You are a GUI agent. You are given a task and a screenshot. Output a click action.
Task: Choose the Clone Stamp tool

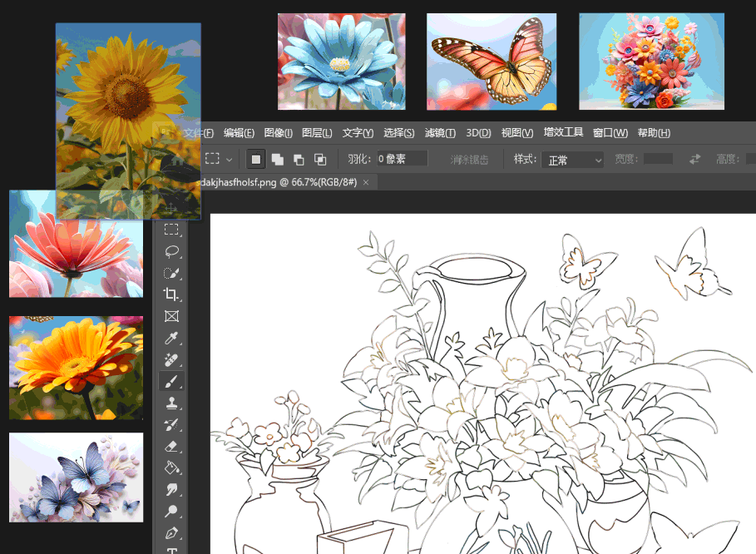172,403
